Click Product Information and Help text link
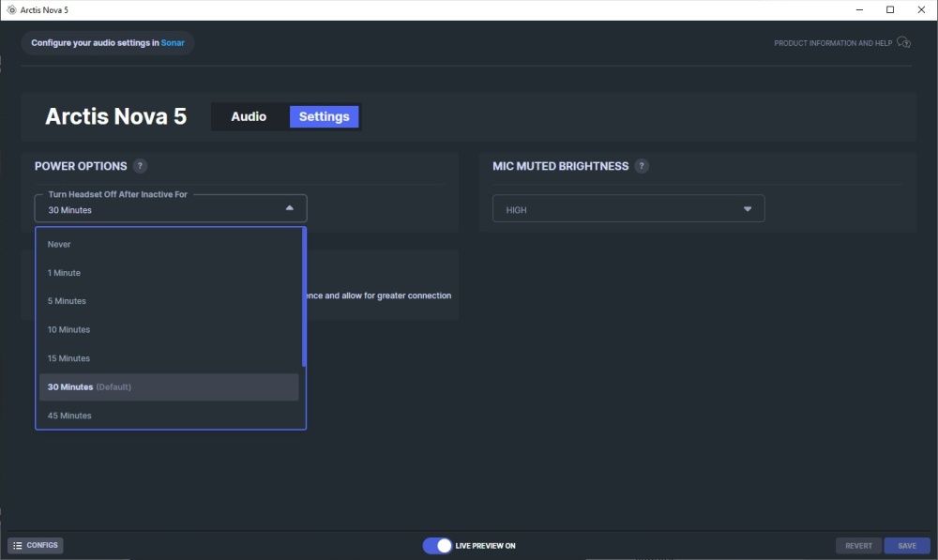The width and height of the screenshot is (938, 560). (x=833, y=43)
